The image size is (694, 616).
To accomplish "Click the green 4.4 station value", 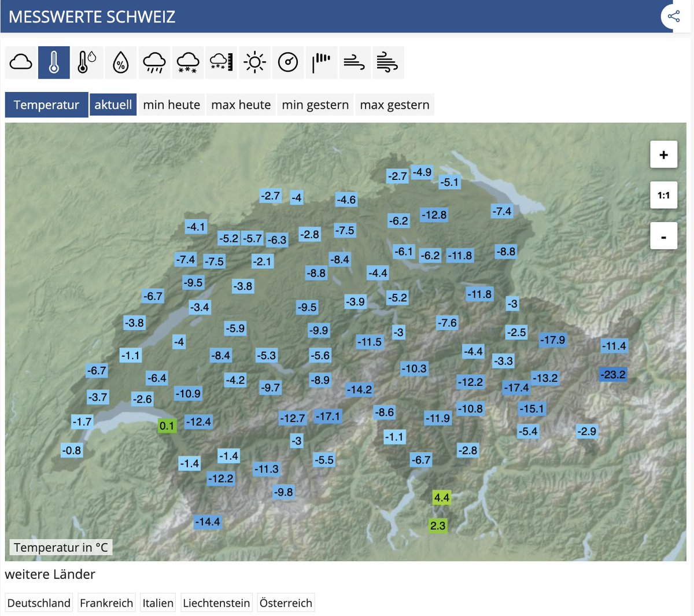I will click(x=442, y=497).
